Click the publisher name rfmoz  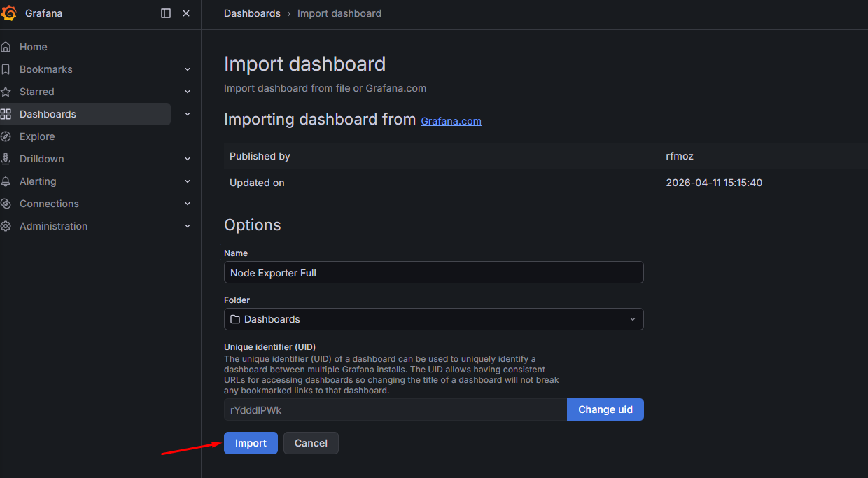pos(679,156)
